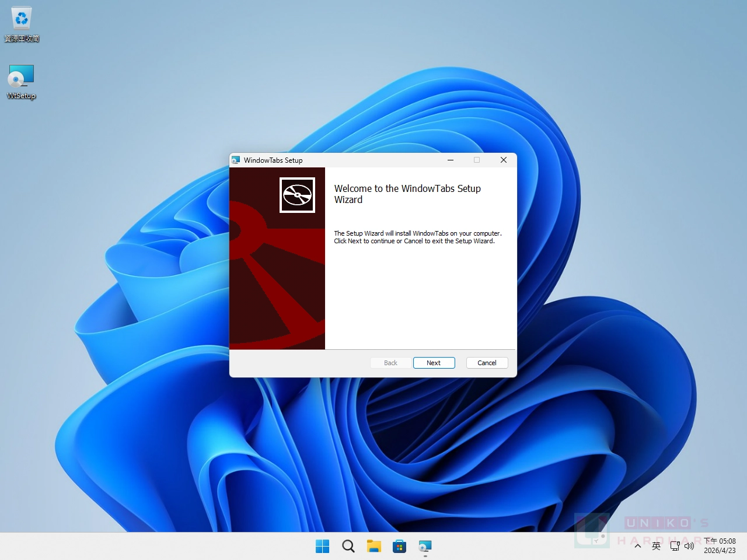
Task: Open the network status tray icon
Action: [x=675, y=546]
